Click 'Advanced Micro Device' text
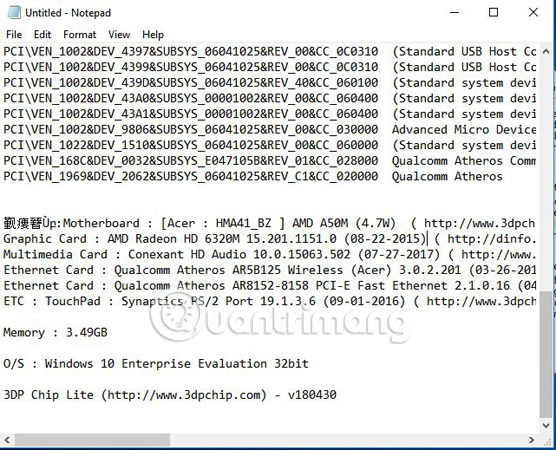Image resolution: width=556 pixels, height=450 pixels. coord(464,129)
